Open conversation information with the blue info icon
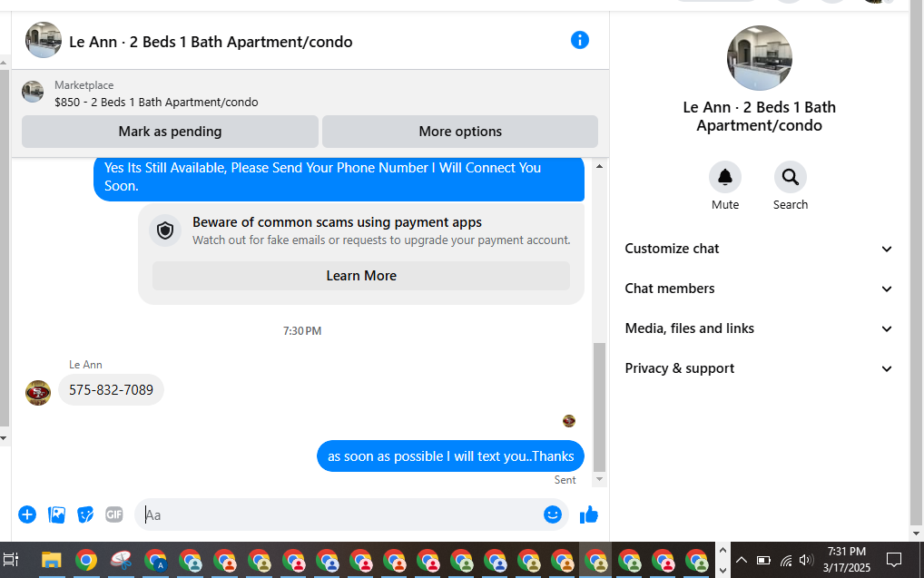This screenshot has width=924, height=578. pyautogui.click(x=579, y=40)
